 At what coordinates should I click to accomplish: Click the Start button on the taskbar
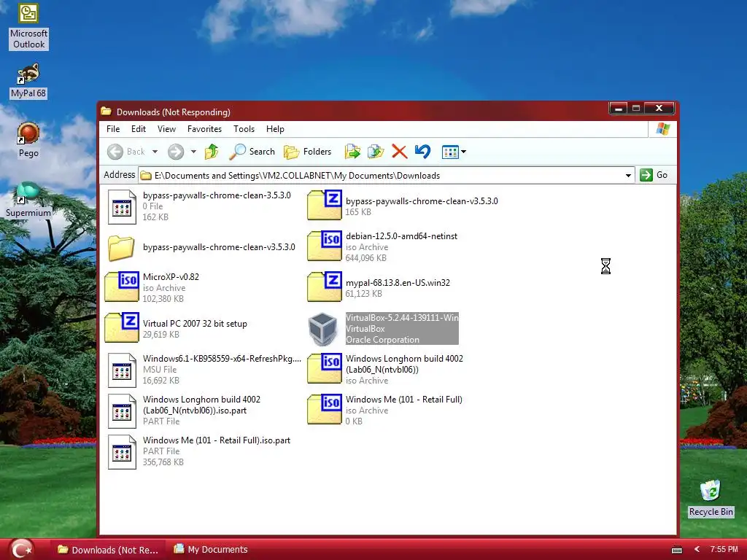coord(21,550)
